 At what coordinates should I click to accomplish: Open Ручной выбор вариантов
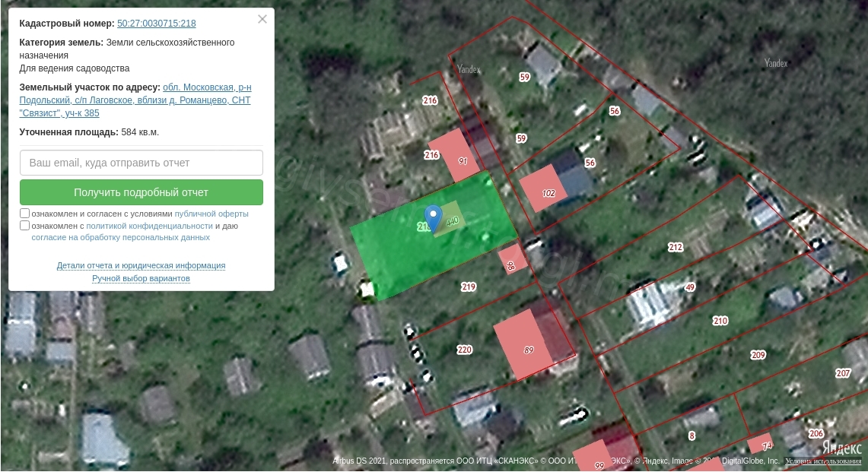(x=141, y=278)
